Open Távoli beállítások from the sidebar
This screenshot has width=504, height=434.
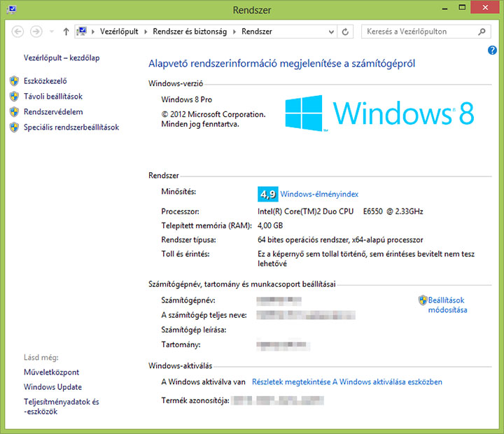pyautogui.click(x=52, y=97)
